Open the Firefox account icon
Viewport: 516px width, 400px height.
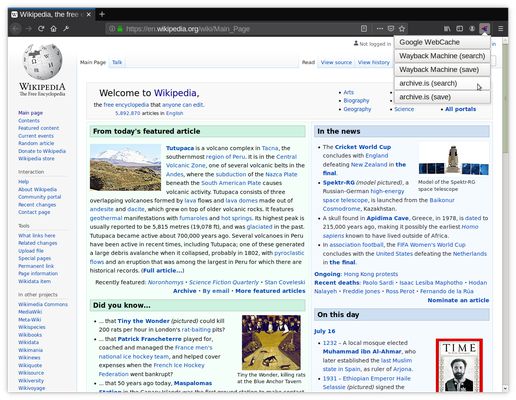[x=472, y=29]
